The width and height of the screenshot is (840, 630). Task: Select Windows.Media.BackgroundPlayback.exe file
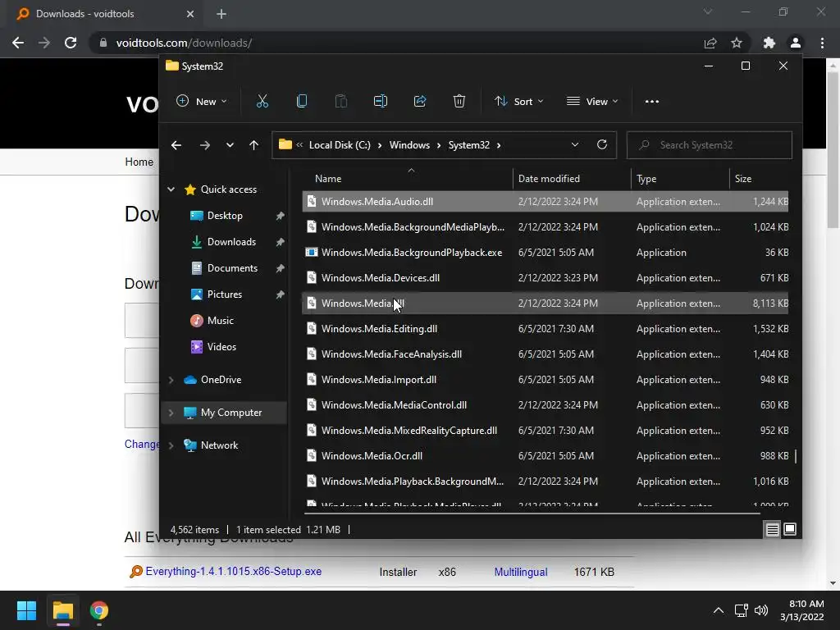[x=546, y=253]
